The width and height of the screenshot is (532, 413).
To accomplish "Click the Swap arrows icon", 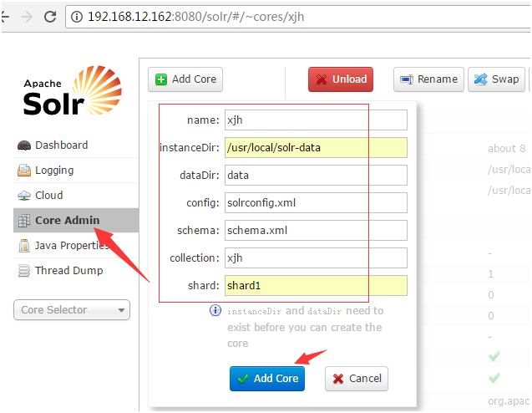I will tap(480, 79).
